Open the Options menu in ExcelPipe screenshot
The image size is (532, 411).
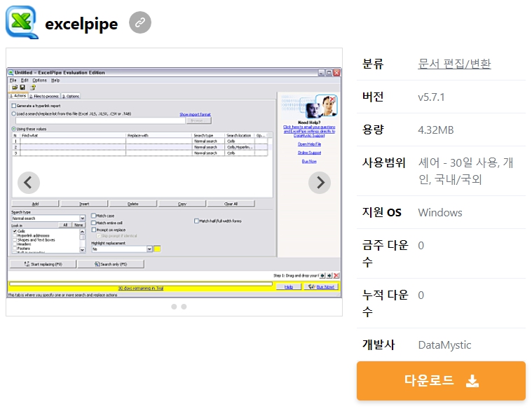(x=39, y=81)
